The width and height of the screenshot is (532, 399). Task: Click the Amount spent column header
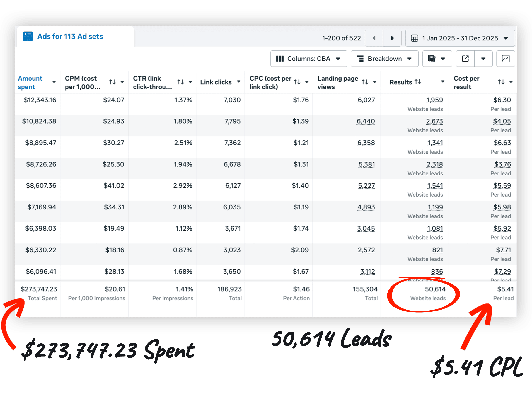pos(30,82)
